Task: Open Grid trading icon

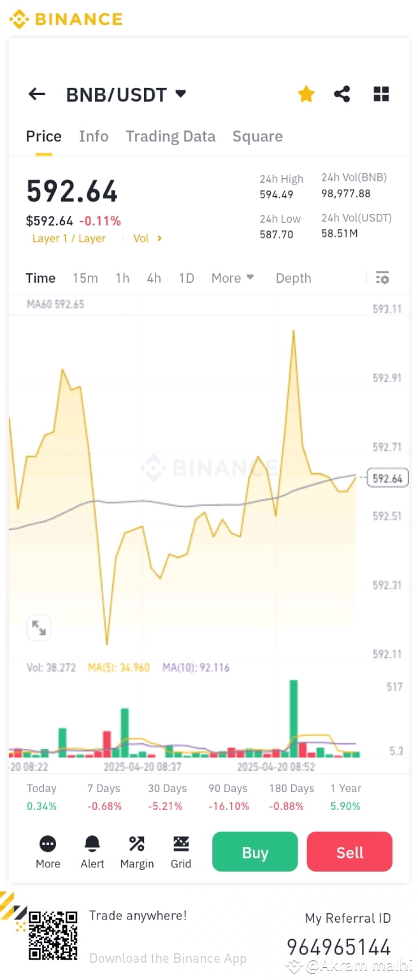Action: (x=181, y=844)
